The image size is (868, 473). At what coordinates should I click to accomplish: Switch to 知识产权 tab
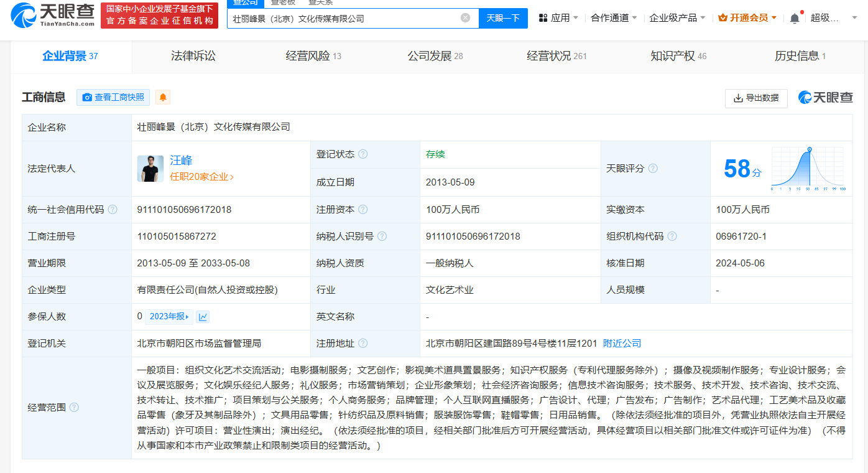tap(678, 56)
